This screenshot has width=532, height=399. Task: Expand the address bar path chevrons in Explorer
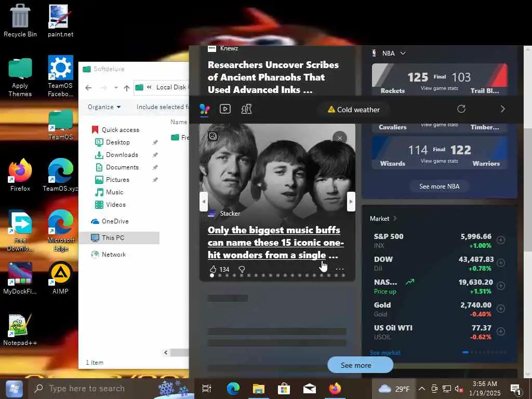pos(149,87)
